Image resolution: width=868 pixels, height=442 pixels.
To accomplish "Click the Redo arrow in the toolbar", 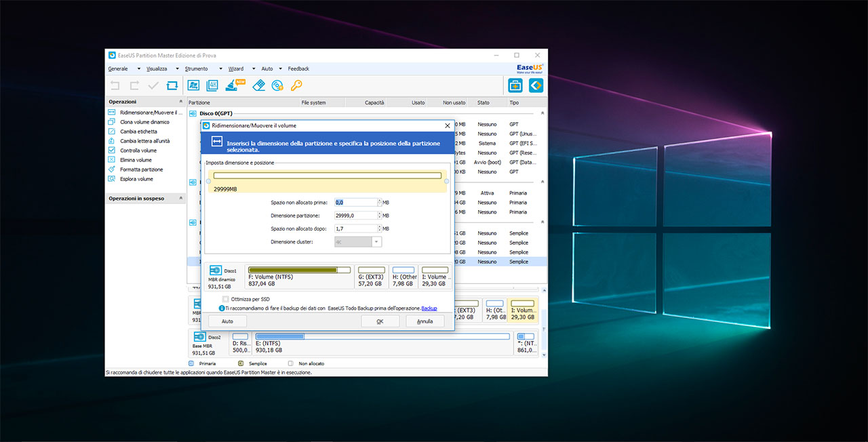I will pyautogui.click(x=134, y=85).
